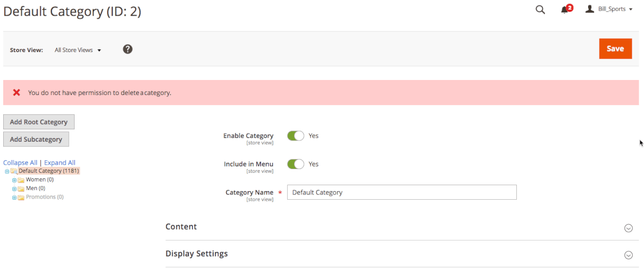Viewport: 644px width, 277px height.
Task: Expand the Display Settings section
Action: 628,255
